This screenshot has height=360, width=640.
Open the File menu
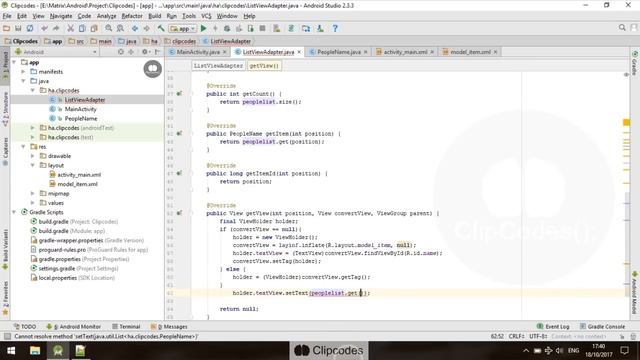(7, 16)
